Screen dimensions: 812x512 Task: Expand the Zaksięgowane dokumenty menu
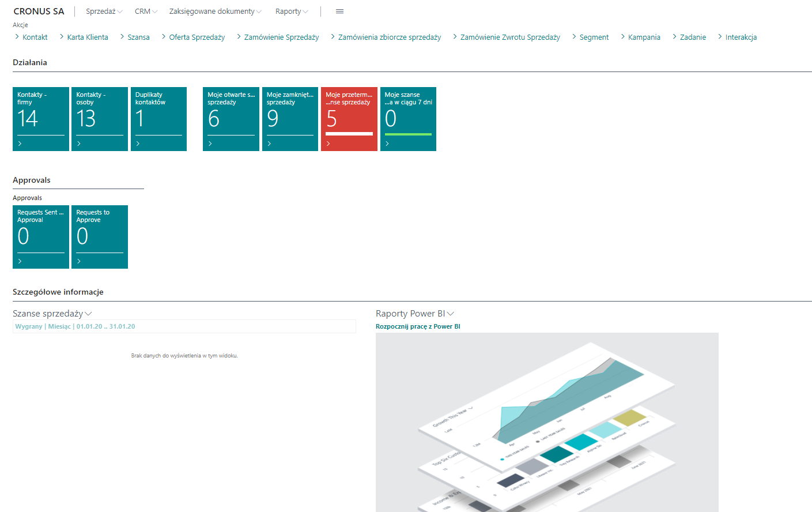tap(215, 12)
